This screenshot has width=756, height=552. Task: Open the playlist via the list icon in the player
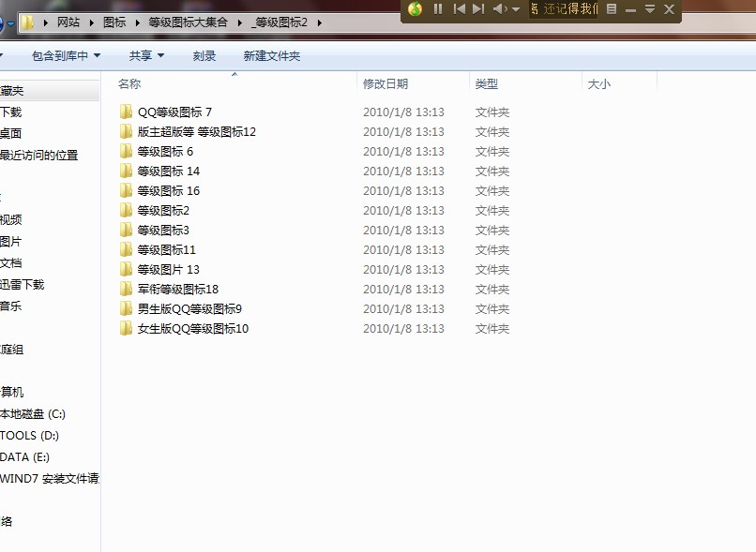click(611, 10)
